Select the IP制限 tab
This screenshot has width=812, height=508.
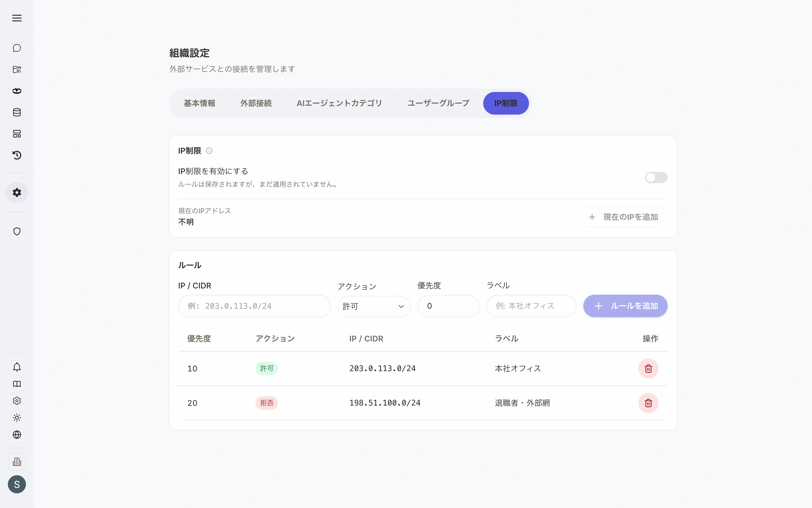[x=506, y=103]
